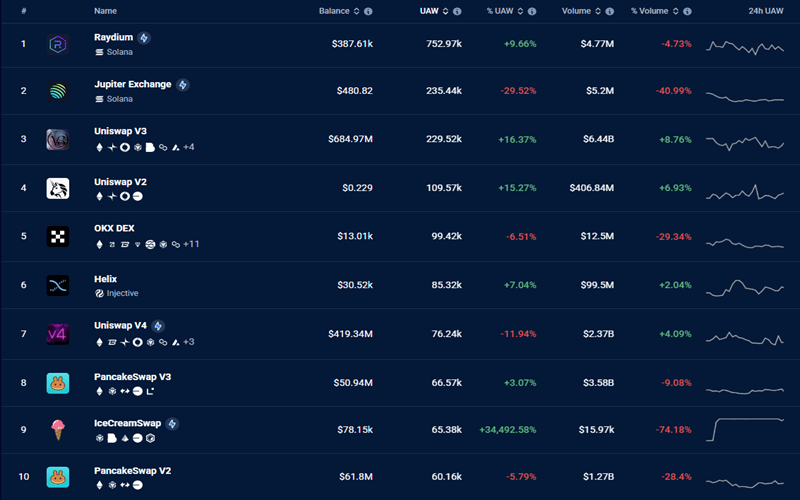The width and height of the screenshot is (800, 500).
Task: Click the lightning badge beside Jupiter Exchange
Action: pyautogui.click(x=183, y=85)
